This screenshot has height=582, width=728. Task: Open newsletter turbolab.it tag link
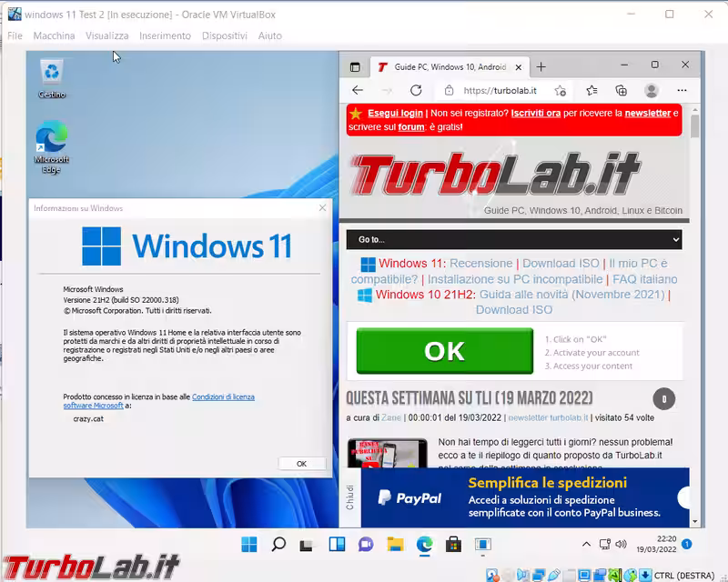(548, 417)
